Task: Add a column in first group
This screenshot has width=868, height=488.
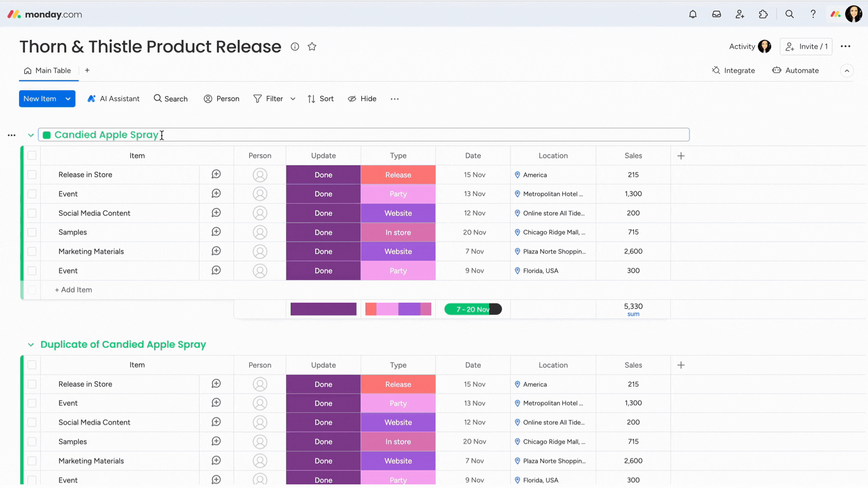Action: point(681,156)
